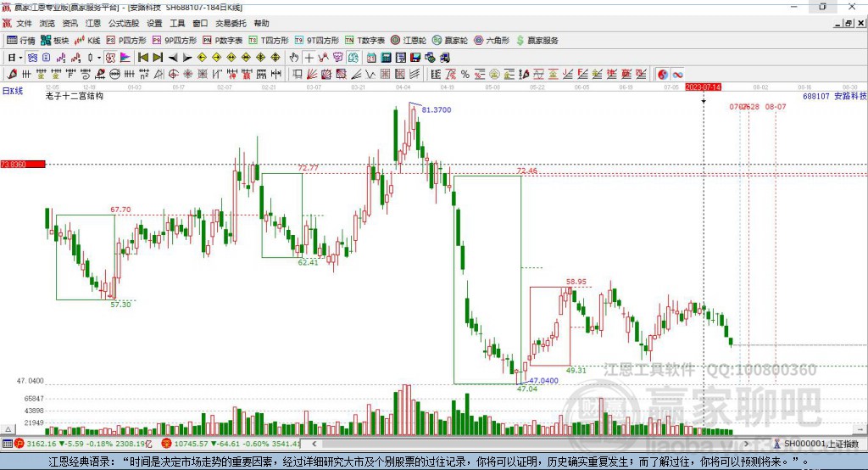Launch the 赢家轮 wheel tool

tap(450, 41)
